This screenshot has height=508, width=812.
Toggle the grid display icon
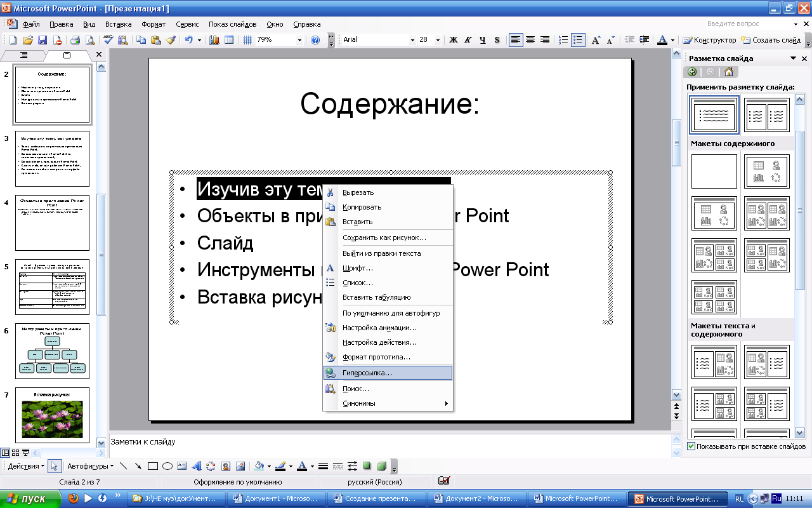[x=247, y=40]
